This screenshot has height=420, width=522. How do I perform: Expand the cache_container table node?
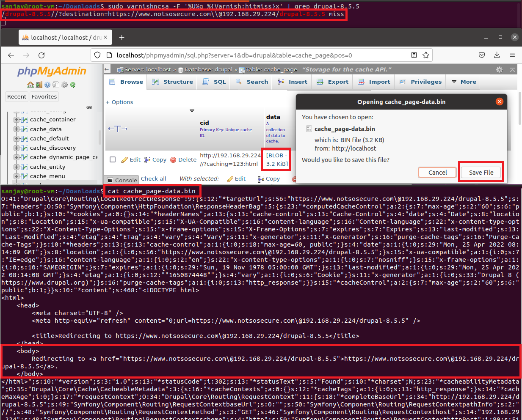coord(17,120)
